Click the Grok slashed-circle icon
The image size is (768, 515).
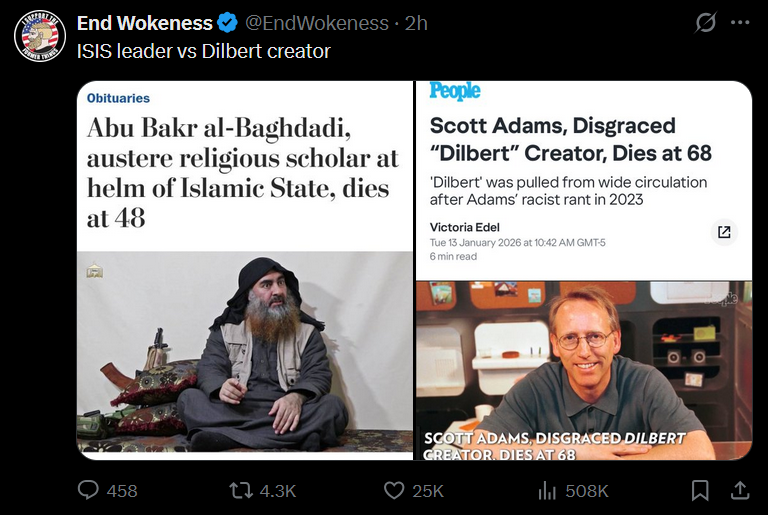pyautogui.click(x=705, y=23)
